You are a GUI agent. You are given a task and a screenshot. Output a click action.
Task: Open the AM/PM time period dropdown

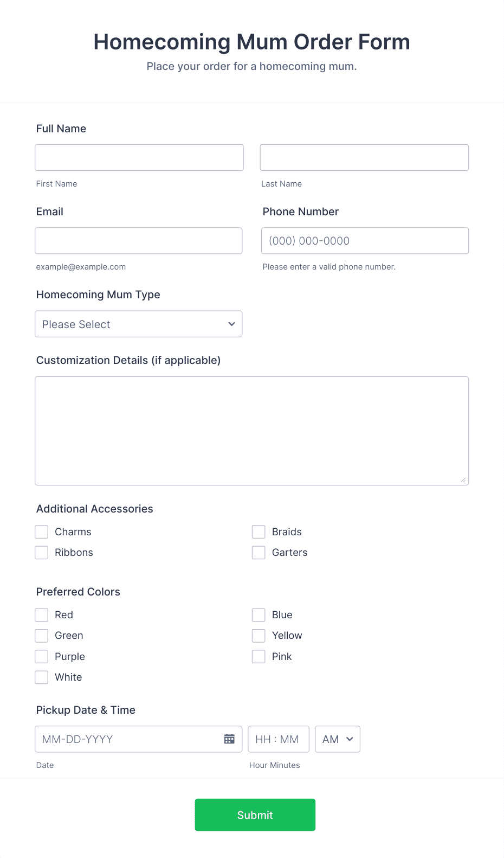337,739
